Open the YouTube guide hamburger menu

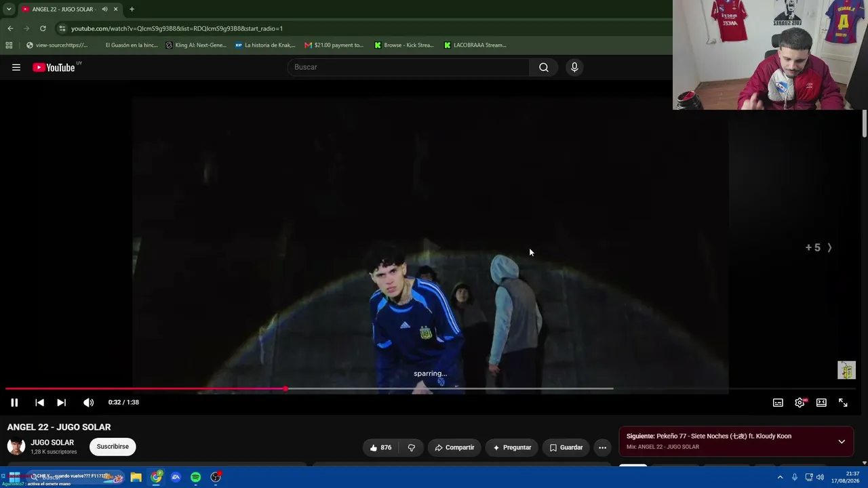click(16, 67)
